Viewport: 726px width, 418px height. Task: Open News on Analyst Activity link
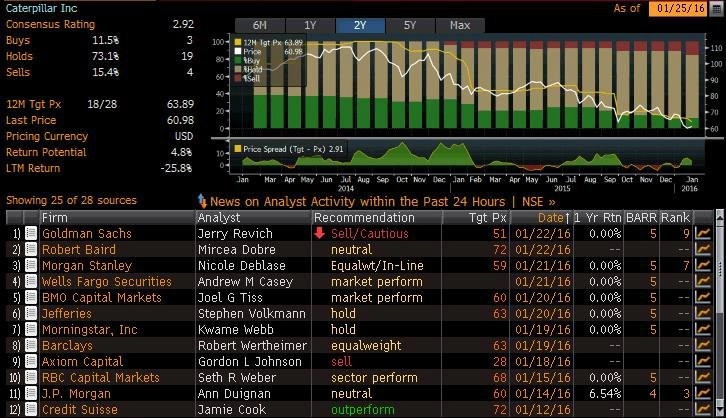[357, 202]
